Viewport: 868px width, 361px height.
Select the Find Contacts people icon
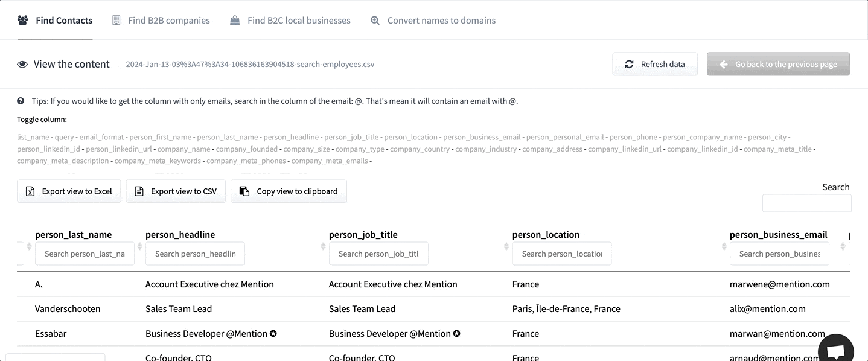pos(22,20)
